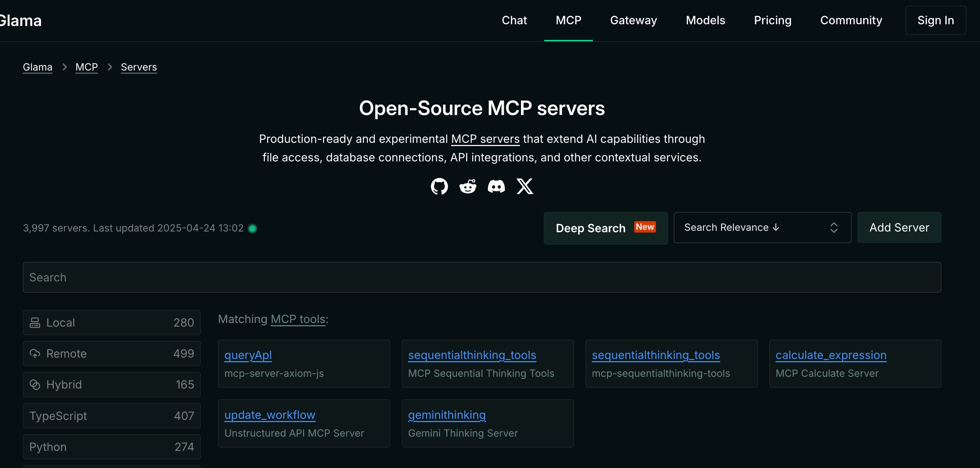Open the MCP servers link in description
The image size is (980, 468).
485,139
